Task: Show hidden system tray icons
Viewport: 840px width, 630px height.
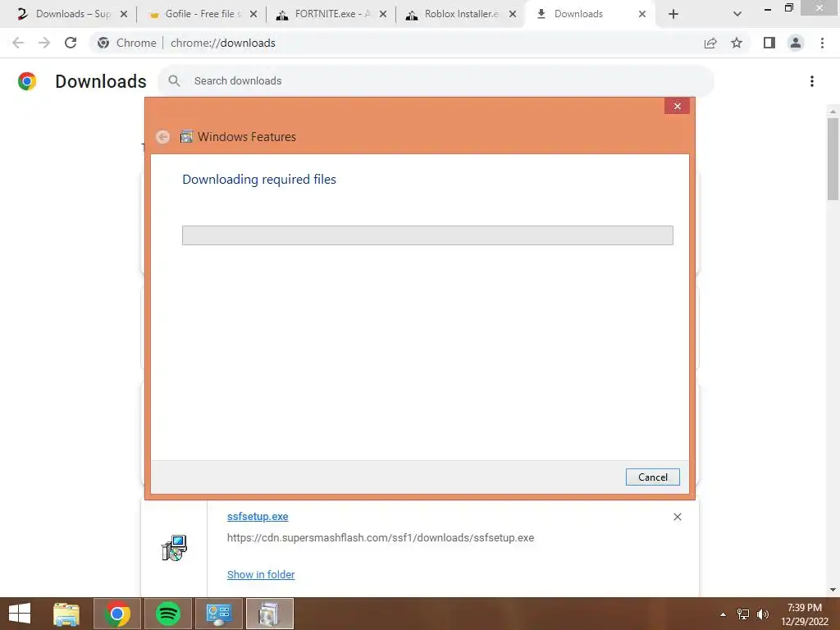Action: point(724,614)
